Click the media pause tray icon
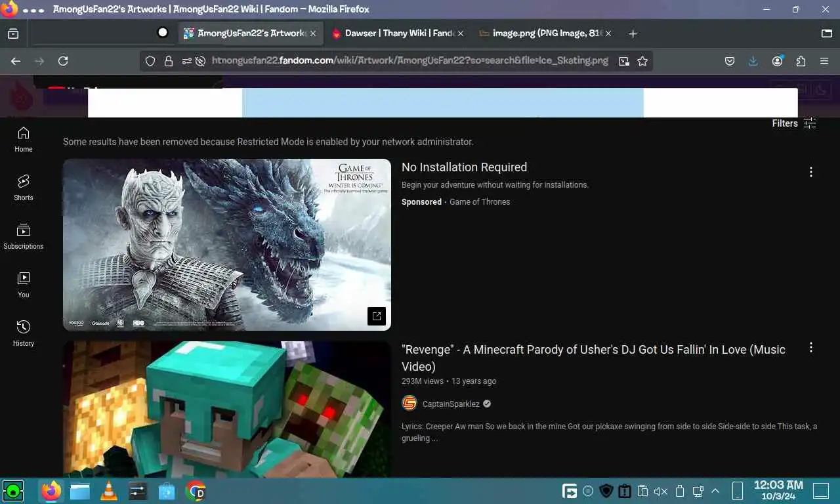 [x=588, y=491]
